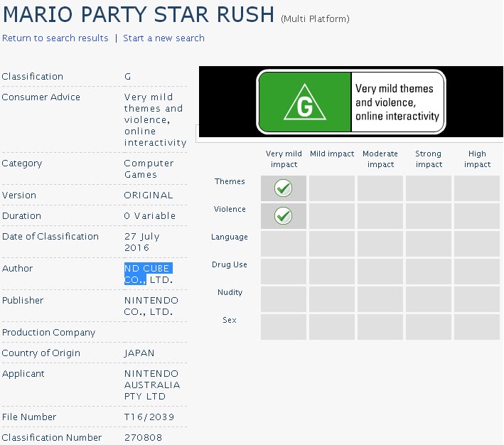Click the 'Consumer Advice' field label
Screen dimensions: 504x445
click(41, 97)
